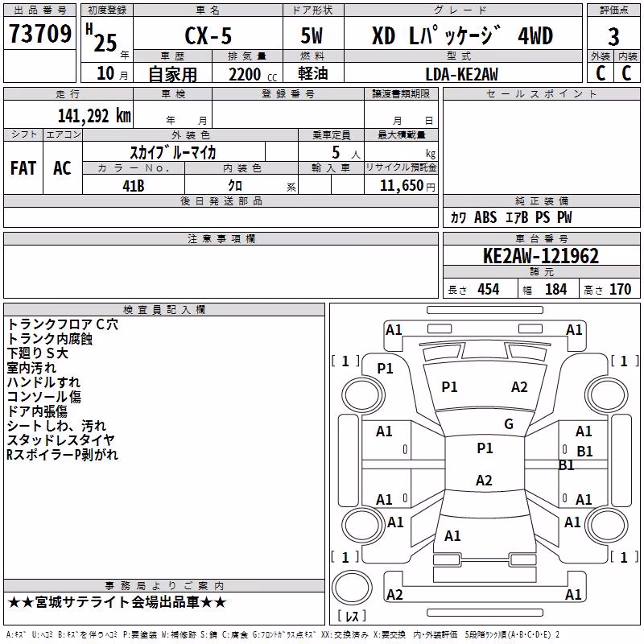Image resolution: width=644 pixels, height=644 pixels.
Task: Click the 純正装備 header
Action: pyautogui.click(x=541, y=200)
